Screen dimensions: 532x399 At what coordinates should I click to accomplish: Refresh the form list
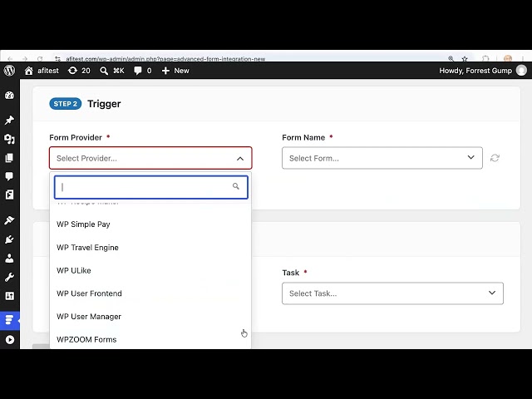[x=495, y=158]
